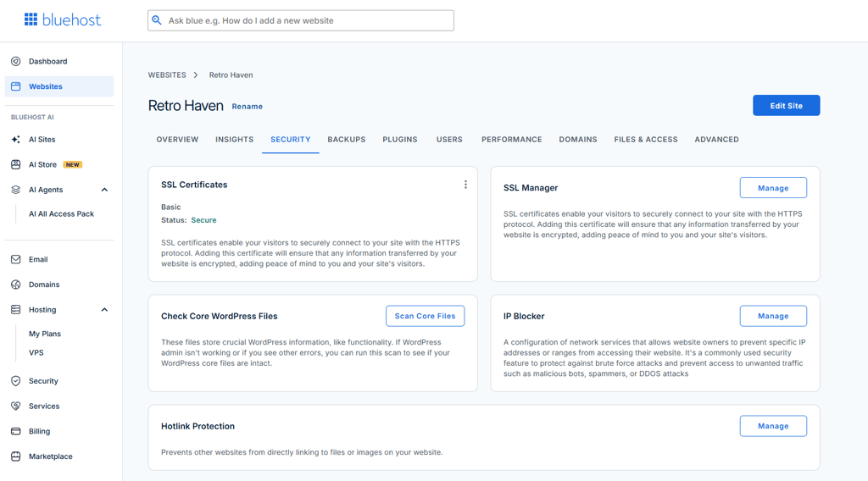The width and height of the screenshot is (868, 481).
Task: Click the AI Agents layers icon
Action: pyautogui.click(x=15, y=190)
